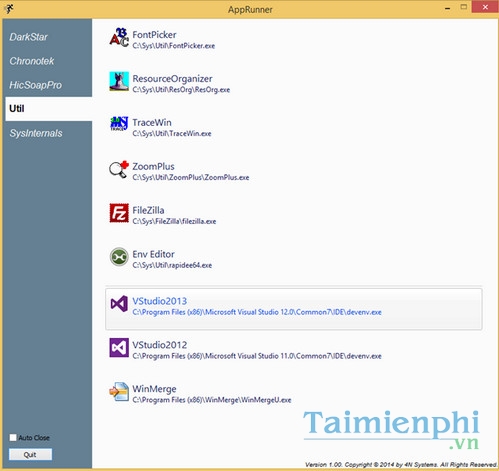The height and width of the screenshot is (471, 499).
Task: Open ZoomPlus via its magnifier icon
Action: click(x=119, y=169)
